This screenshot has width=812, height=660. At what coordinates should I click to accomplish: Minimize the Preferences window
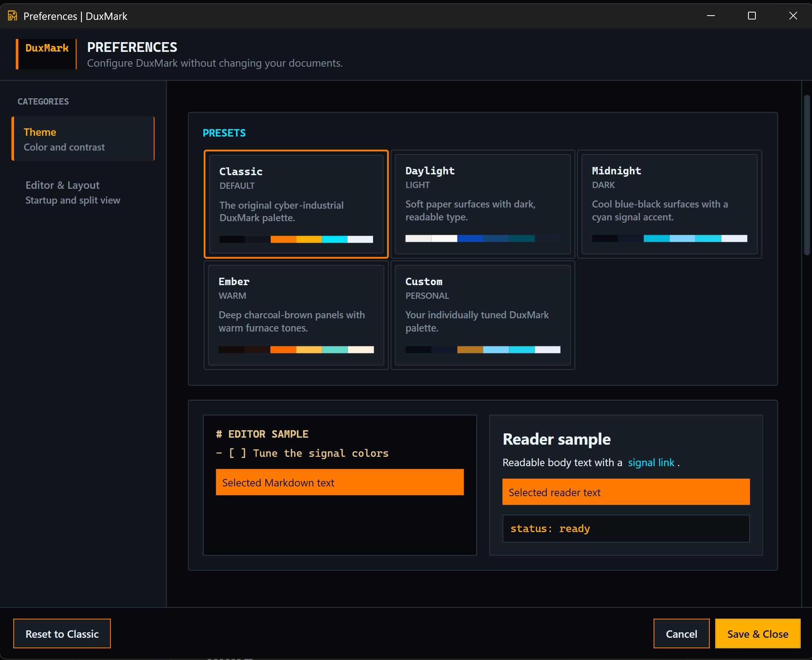[x=711, y=16]
